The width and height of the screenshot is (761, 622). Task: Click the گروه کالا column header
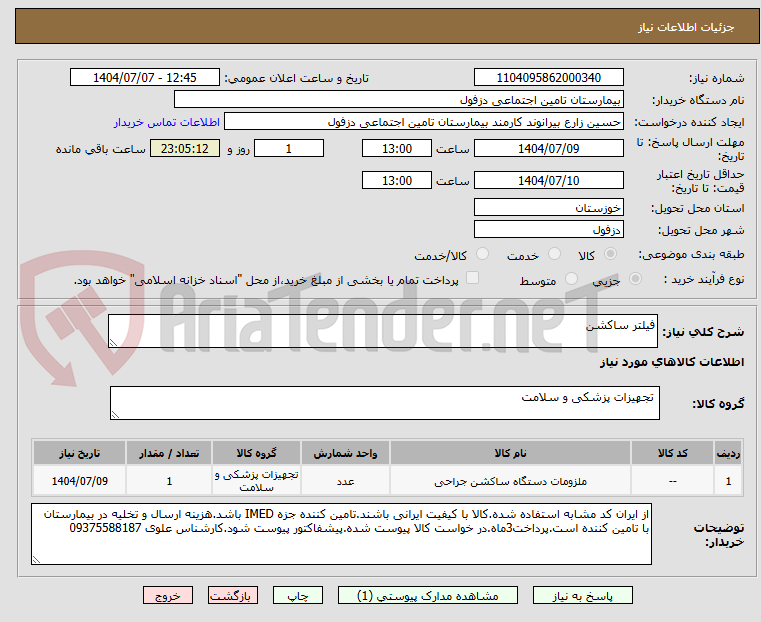click(x=256, y=453)
